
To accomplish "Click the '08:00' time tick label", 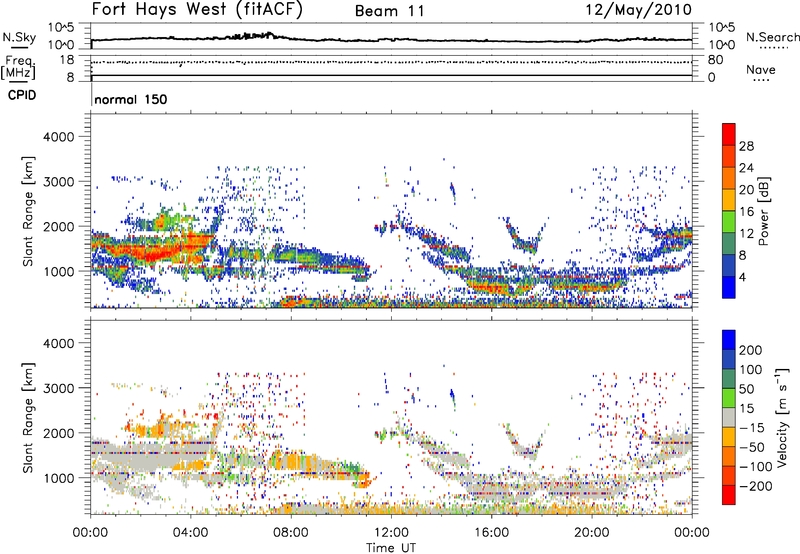I will click(x=291, y=533).
